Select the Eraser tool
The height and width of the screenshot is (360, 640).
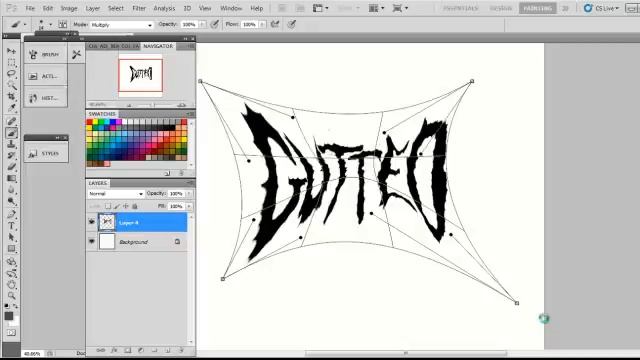(11, 167)
